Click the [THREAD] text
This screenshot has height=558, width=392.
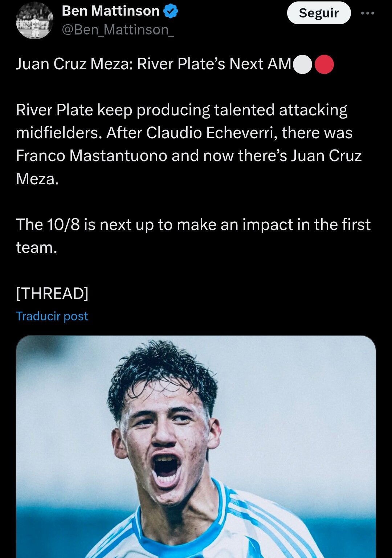pos(52,293)
